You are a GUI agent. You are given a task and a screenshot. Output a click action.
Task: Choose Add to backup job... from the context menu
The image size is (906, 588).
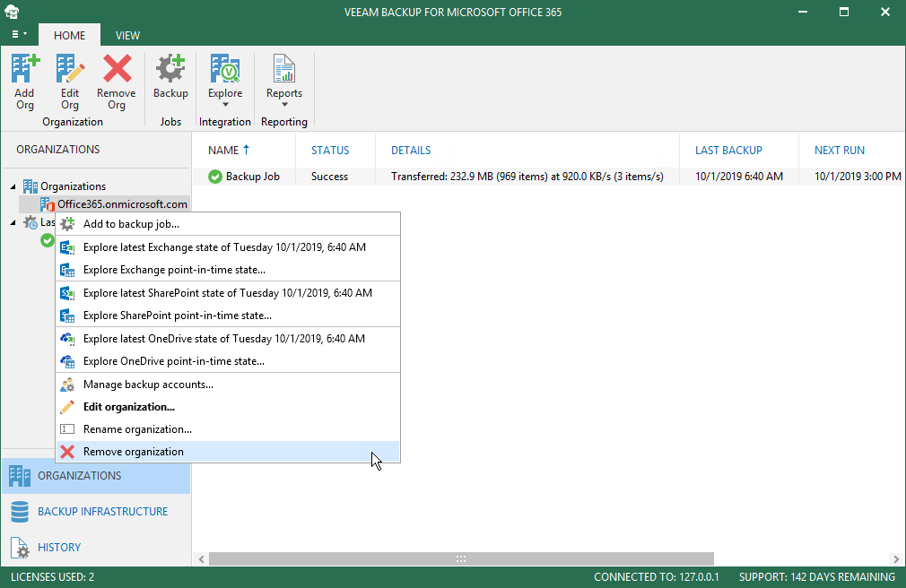click(228, 223)
